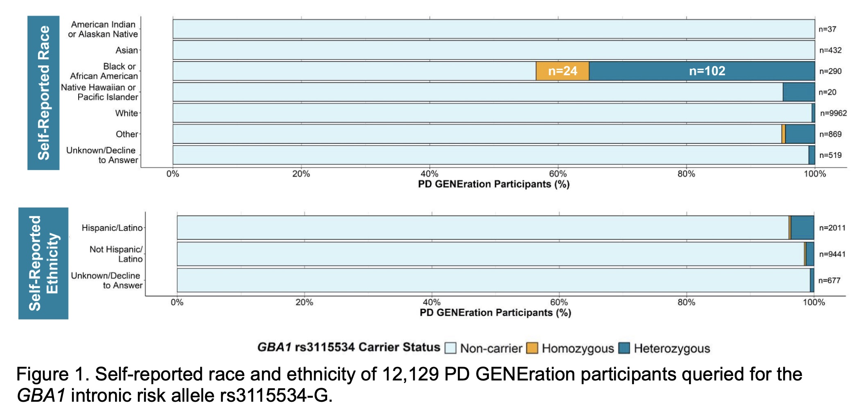Image resolution: width=868 pixels, height=414 pixels.
Task: Click the 'n=9441' count label
Action: (x=832, y=254)
